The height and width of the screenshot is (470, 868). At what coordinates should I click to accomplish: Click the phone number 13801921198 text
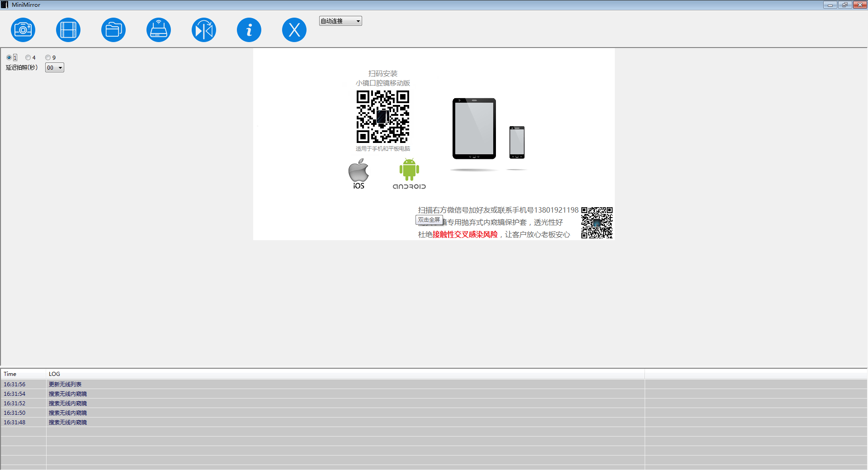click(x=556, y=210)
